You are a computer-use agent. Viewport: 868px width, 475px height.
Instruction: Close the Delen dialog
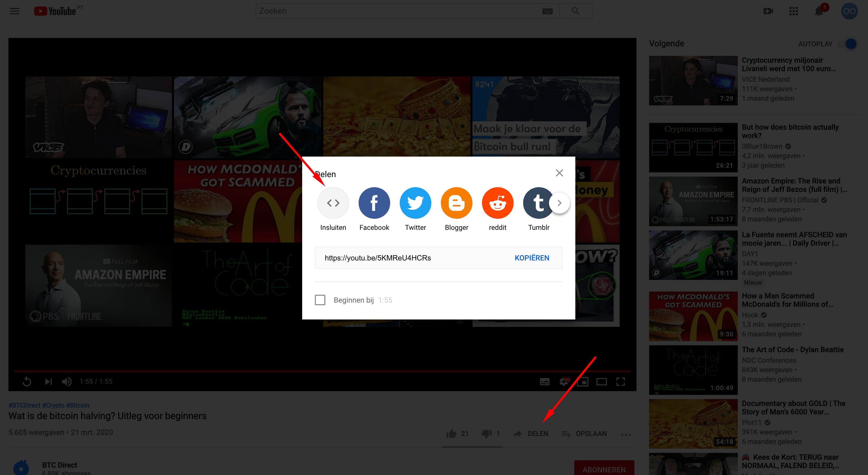[559, 173]
